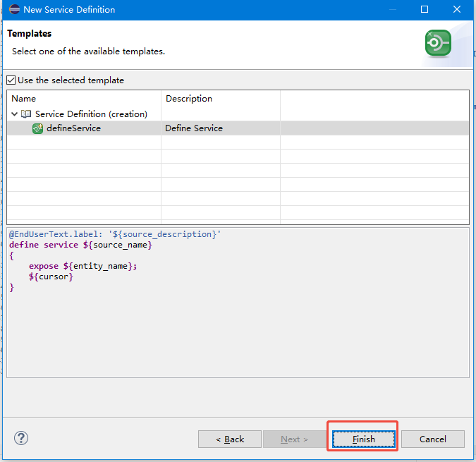Click the Description column header

pos(189,98)
